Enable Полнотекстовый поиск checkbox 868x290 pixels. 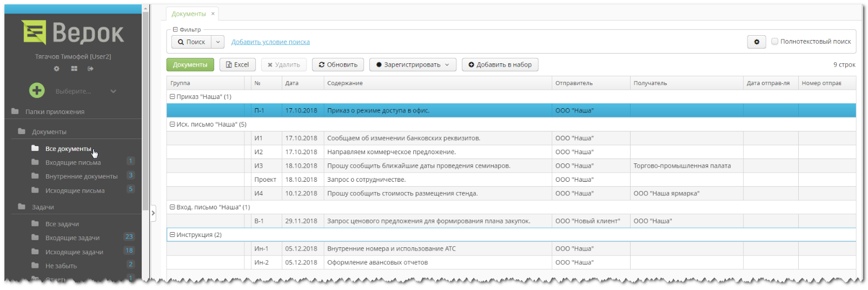point(774,42)
